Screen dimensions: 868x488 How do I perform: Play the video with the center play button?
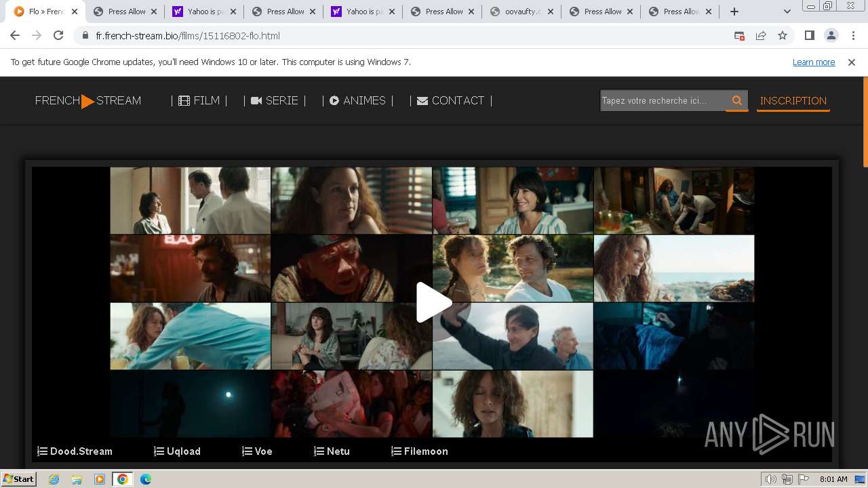(434, 302)
